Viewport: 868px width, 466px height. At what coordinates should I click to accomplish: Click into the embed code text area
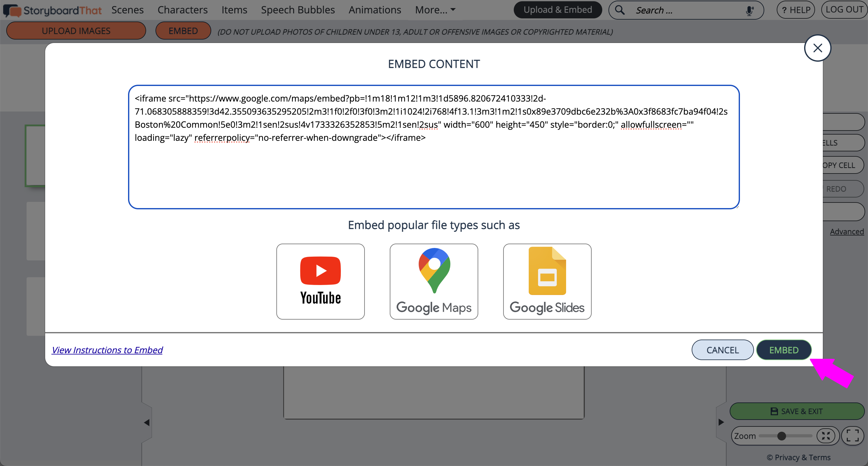tap(434, 147)
